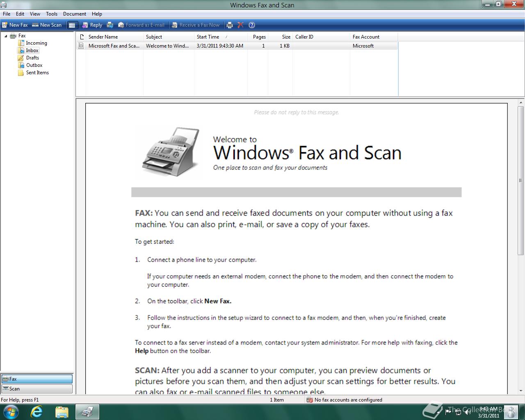Viewport: 525px width, 420px height.
Task: Toggle the preview pane icon
Action: 72,25
